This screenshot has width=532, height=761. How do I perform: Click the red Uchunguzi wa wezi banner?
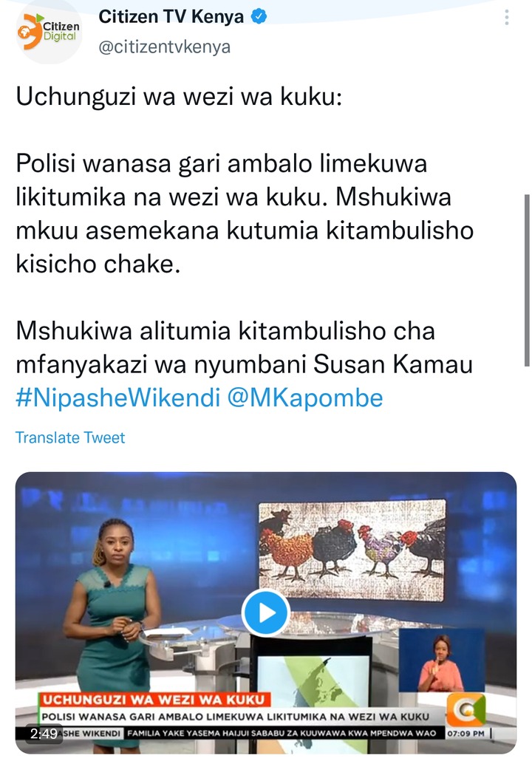(x=154, y=700)
